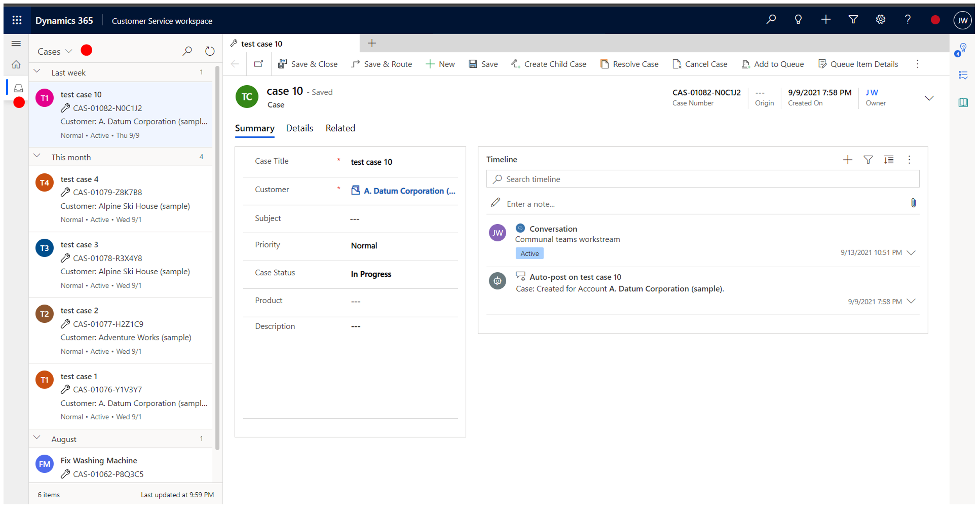Switch to the Details tab

pos(299,128)
